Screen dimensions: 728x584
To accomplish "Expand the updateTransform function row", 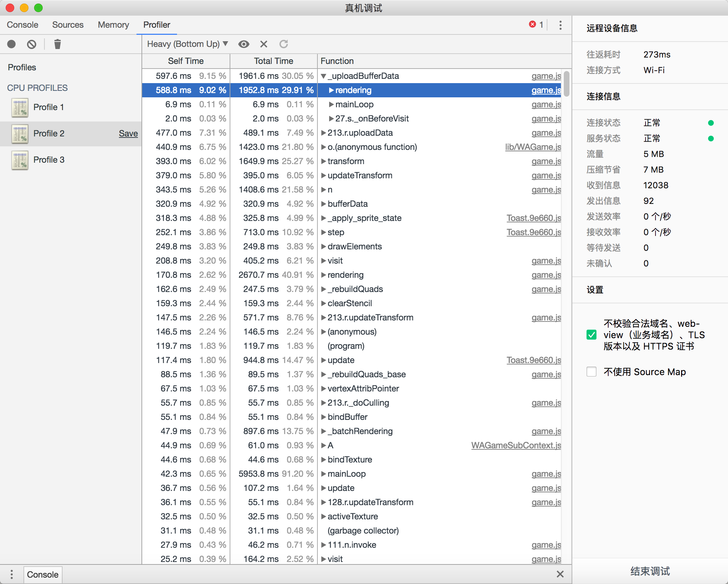I will tap(323, 175).
